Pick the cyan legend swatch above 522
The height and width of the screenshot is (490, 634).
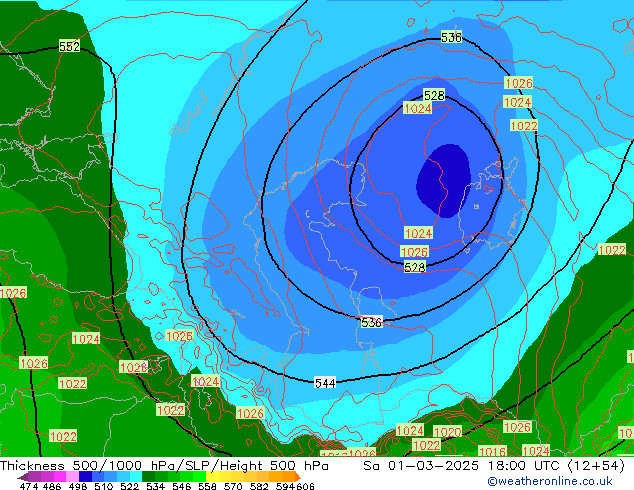click(136, 476)
